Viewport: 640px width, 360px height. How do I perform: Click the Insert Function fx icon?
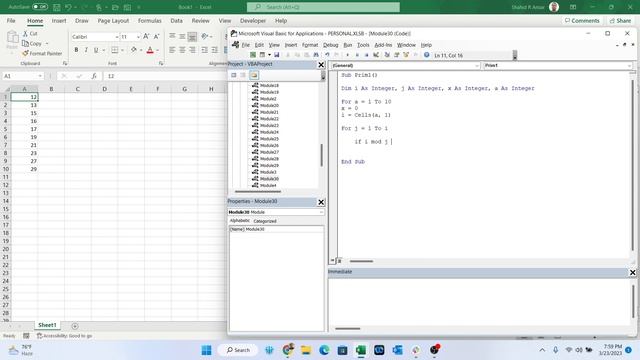94,76
